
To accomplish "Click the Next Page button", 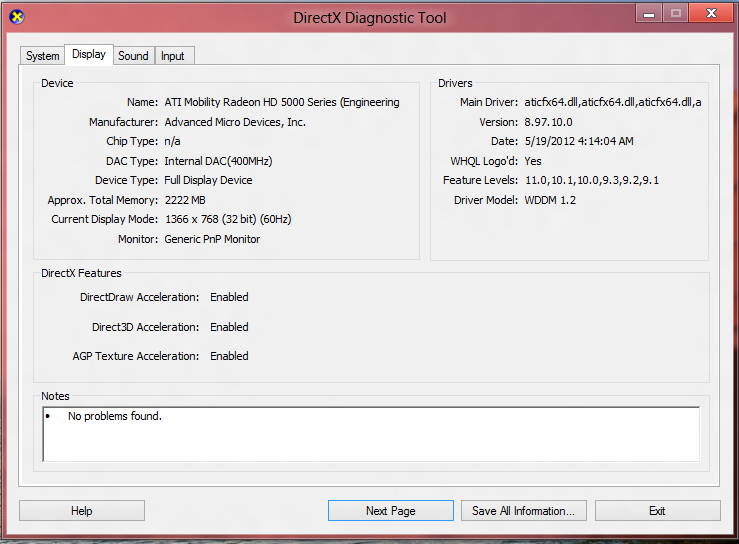I will coord(391,511).
